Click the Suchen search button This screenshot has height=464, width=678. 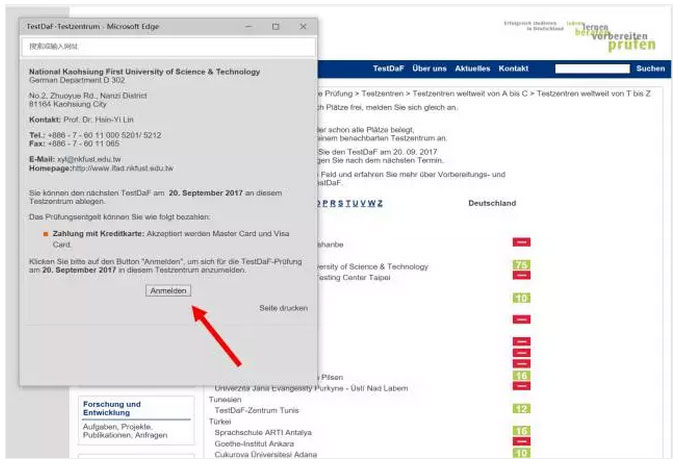coord(650,68)
